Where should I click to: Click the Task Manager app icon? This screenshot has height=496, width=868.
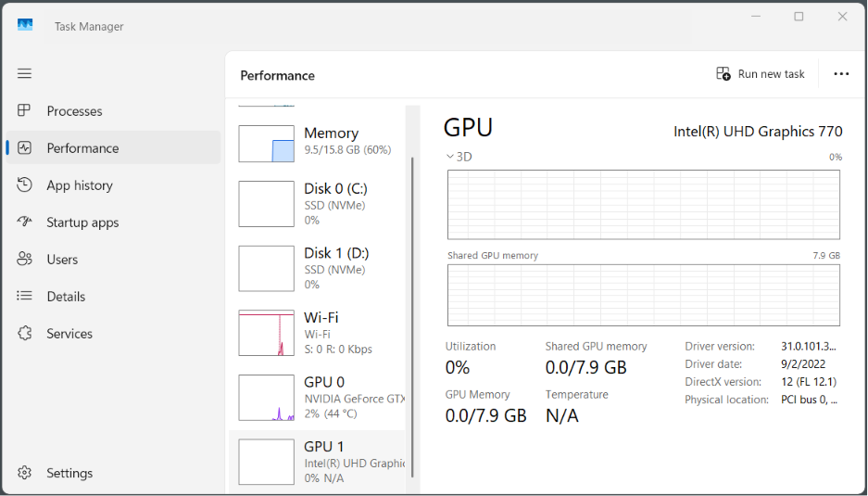pos(25,25)
